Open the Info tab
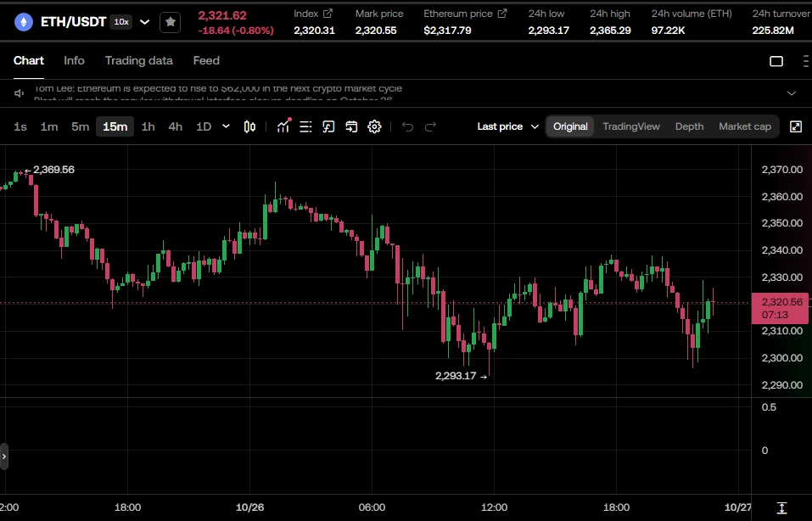 74,60
